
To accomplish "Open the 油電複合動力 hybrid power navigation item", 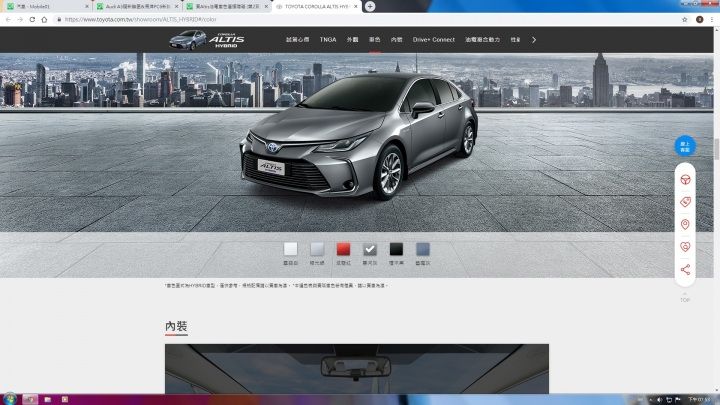I will (482, 40).
